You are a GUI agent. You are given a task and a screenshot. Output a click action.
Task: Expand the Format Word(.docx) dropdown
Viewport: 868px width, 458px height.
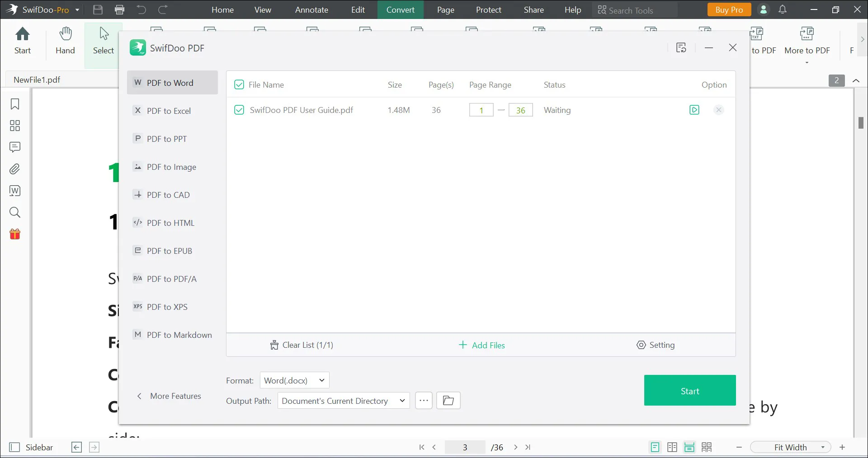pos(294,380)
